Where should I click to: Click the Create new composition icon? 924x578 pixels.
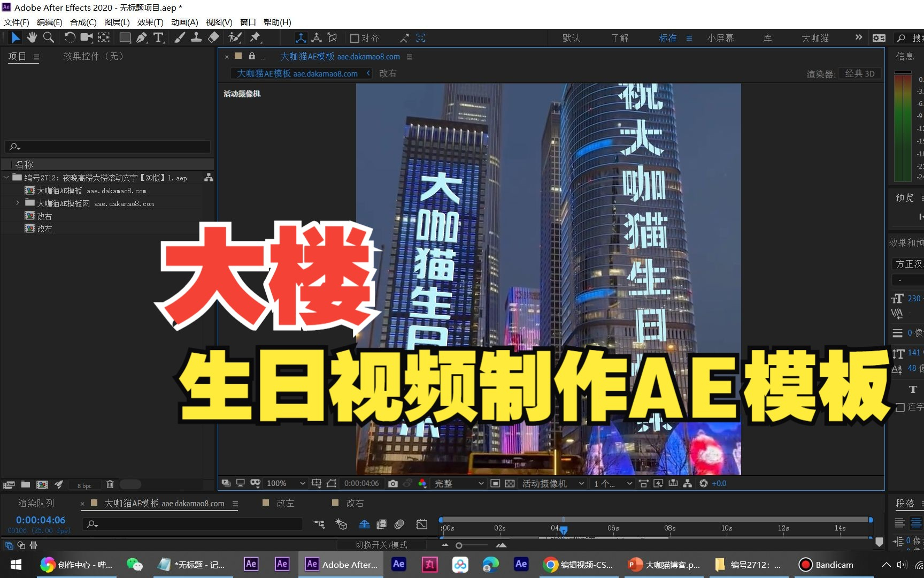coord(42,484)
